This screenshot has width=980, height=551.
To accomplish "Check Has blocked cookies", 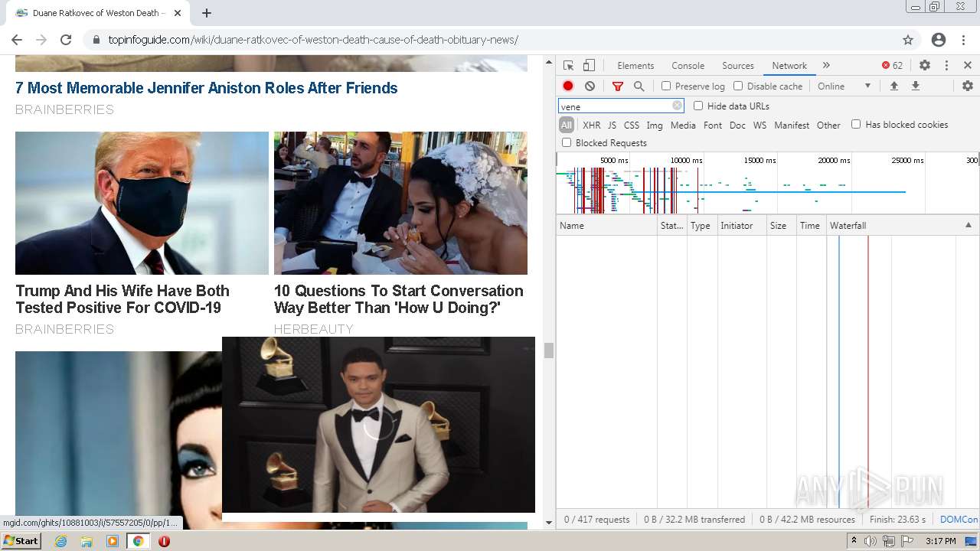I will 856,124.
